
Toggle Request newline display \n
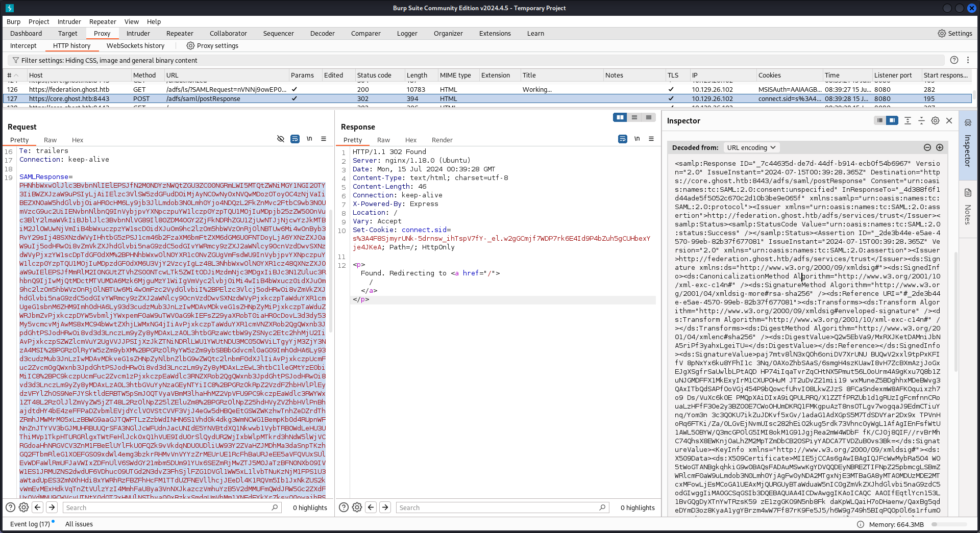tap(309, 139)
